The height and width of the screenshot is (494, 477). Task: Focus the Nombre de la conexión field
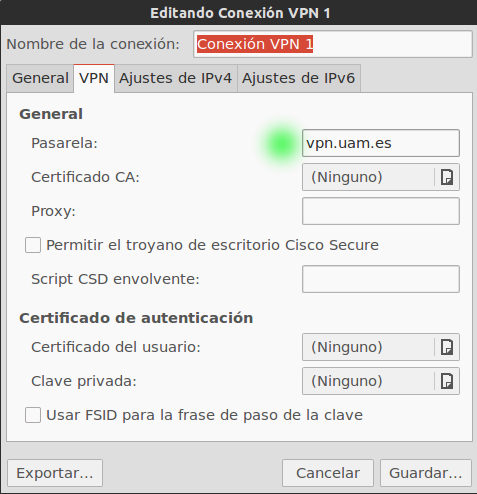pos(333,44)
